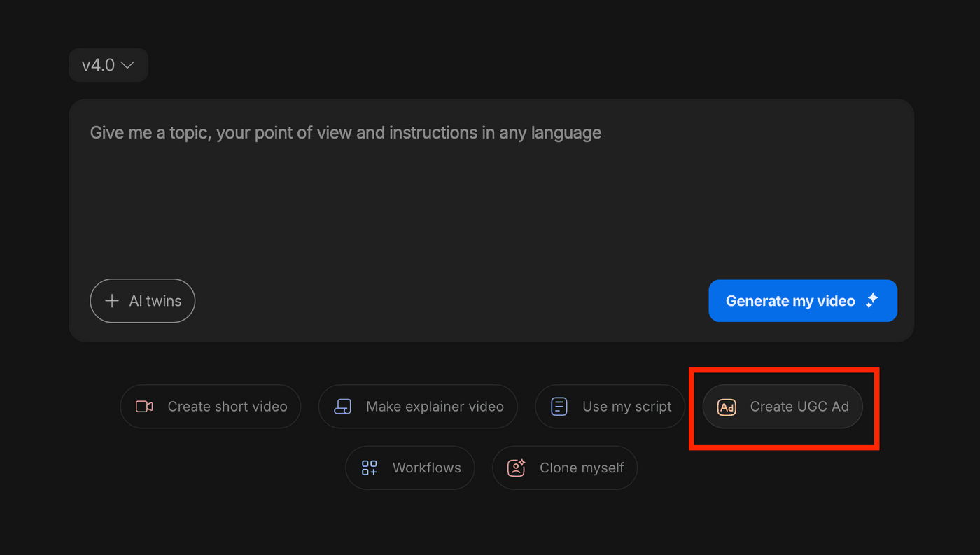Focus the empty middle of the prompt box
Viewport: 980px width, 555px height.
490,210
